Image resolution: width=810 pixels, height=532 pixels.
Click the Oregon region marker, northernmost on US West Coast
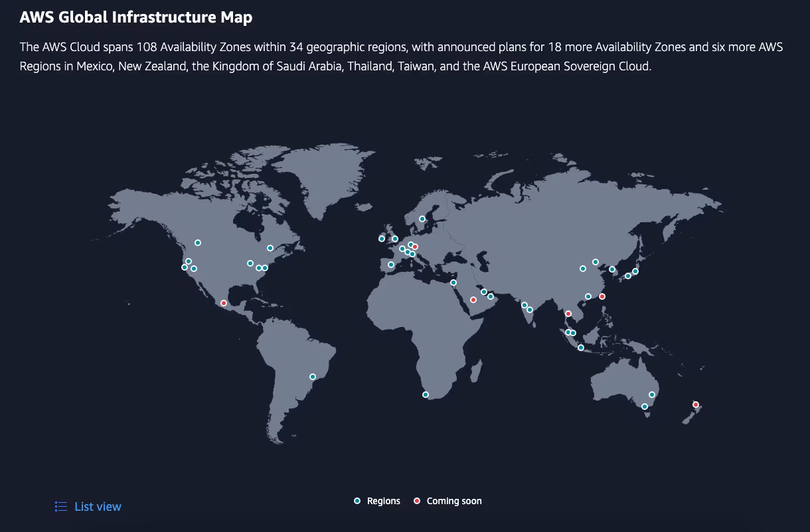click(189, 261)
